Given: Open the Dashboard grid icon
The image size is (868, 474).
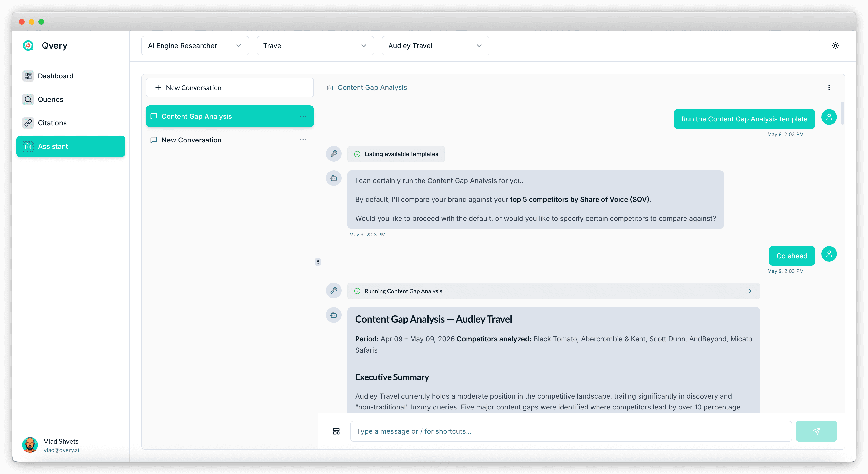Looking at the screenshot, I should coord(28,76).
